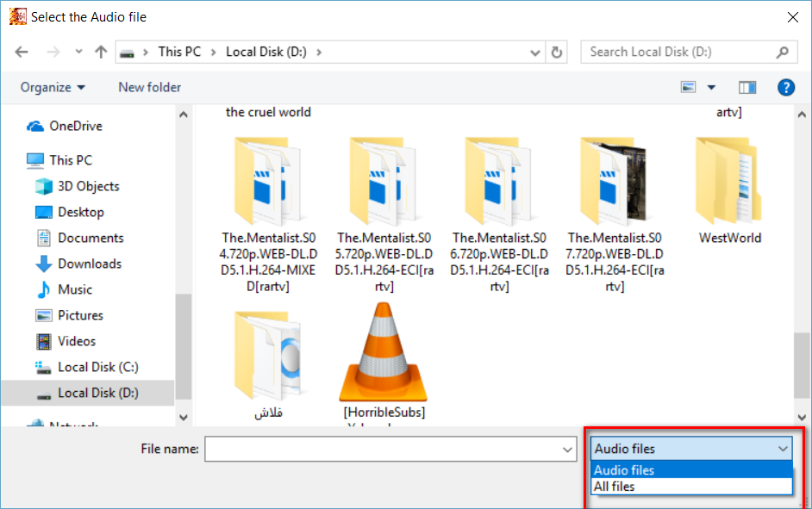
Task: Expand the File name history dropdown
Action: click(567, 449)
